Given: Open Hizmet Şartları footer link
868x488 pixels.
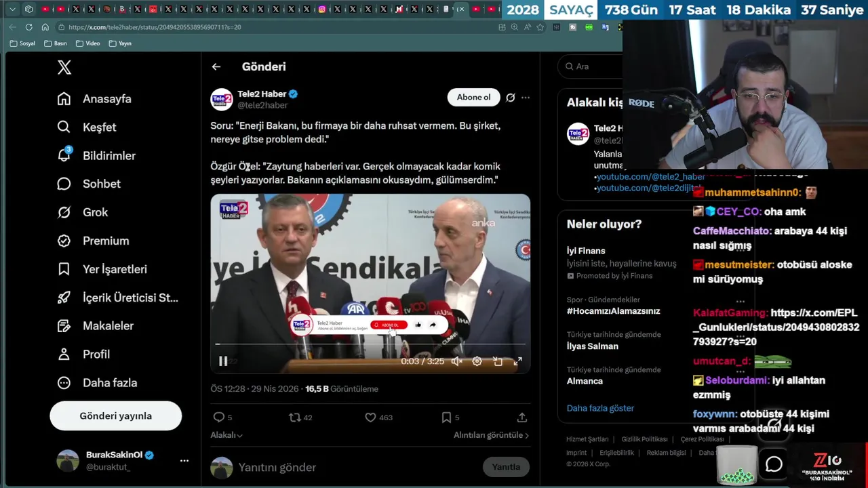Looking at the screenshot, I should pyautogui.click(x=587, y=439).
